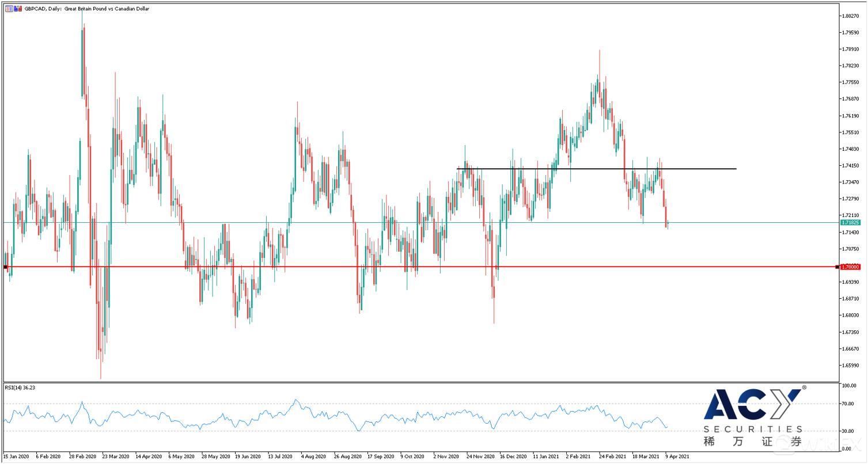This screenshot has width=868, height=464.
Task: Click the 1.75510 price scale label
Action: point(850,132)
